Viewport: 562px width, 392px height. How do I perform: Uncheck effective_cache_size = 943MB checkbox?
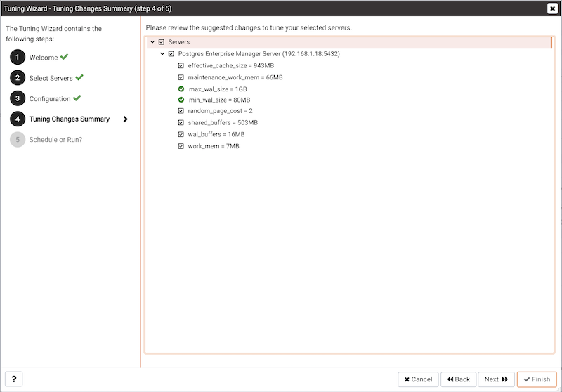[x=181, y=65]
